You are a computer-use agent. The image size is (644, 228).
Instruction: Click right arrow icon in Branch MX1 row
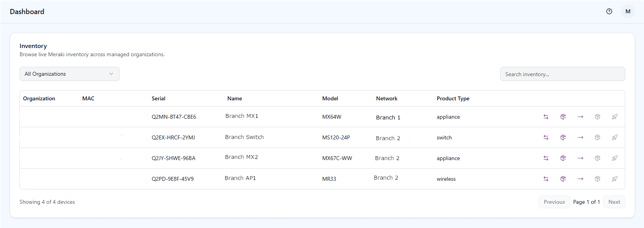tap(580, 117)
